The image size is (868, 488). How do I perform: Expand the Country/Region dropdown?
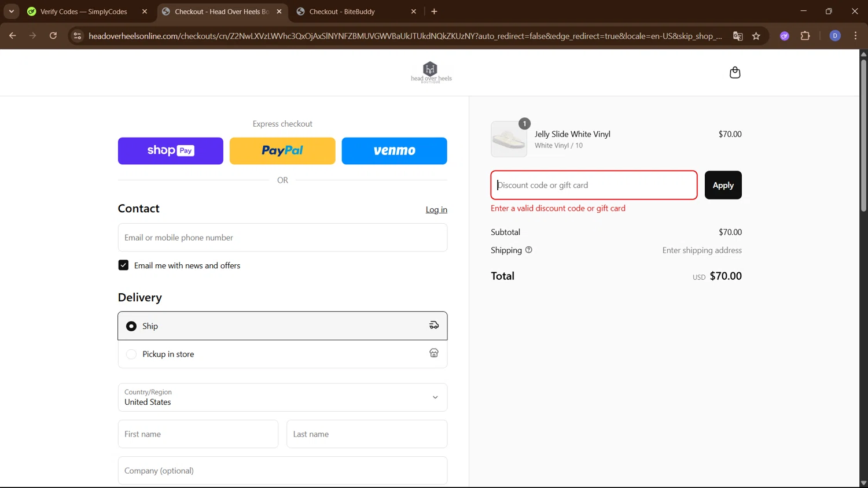282,397
